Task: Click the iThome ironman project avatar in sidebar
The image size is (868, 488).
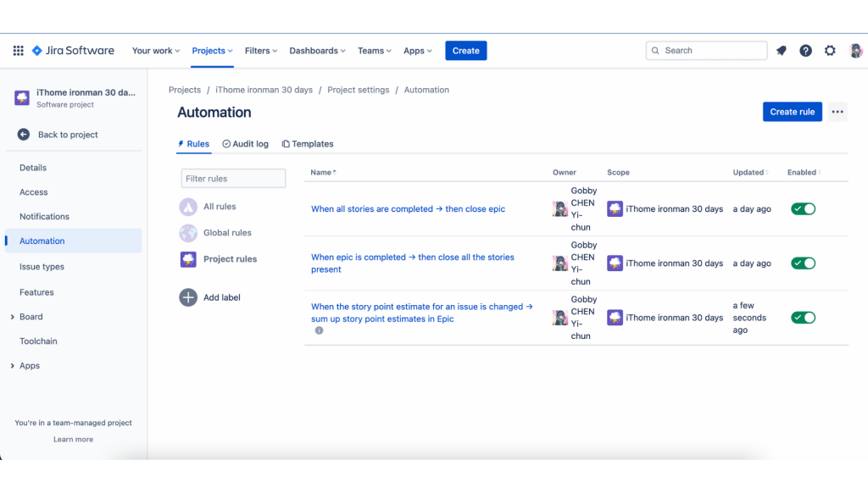Action: pos(22,98)
